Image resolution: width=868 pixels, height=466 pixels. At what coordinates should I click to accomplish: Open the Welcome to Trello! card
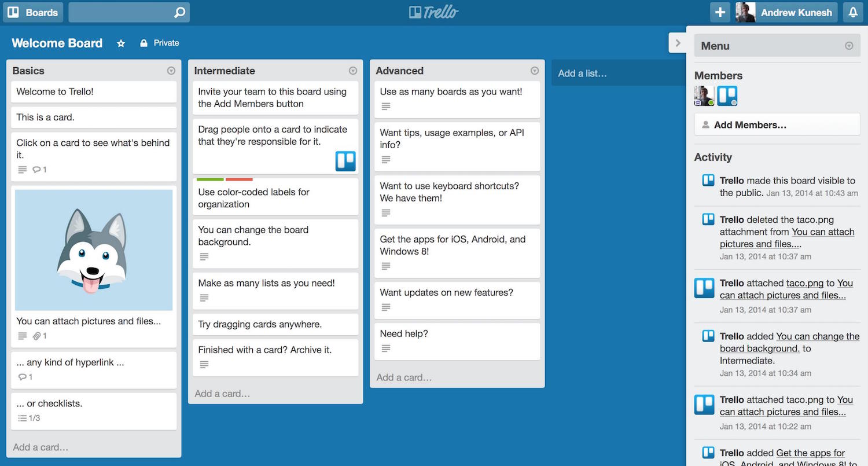(x=94, y=91)
